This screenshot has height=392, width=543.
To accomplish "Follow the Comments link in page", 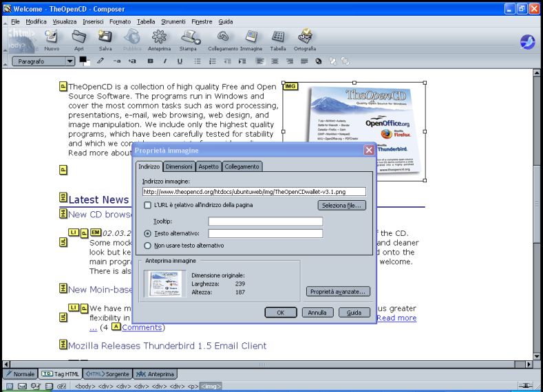I will pos(142,327).
